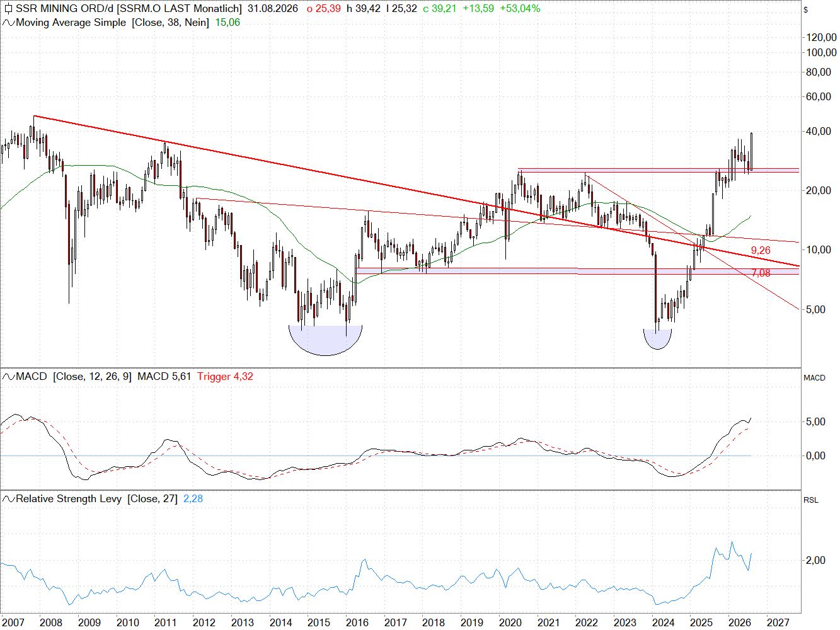Image resolution: width=840 pixels, height=630 pixels.
Task: Click the red support level label 7,08
Action: (x=761, y=273)
